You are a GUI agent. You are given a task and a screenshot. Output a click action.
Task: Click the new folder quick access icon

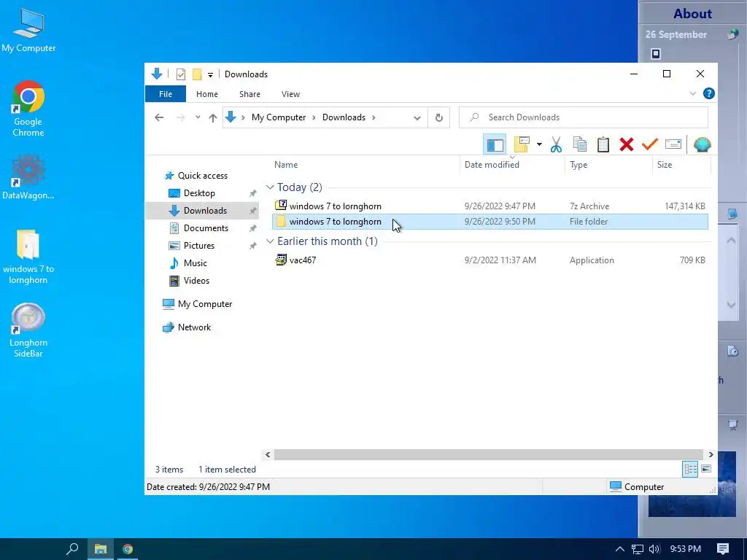(197, 74)
